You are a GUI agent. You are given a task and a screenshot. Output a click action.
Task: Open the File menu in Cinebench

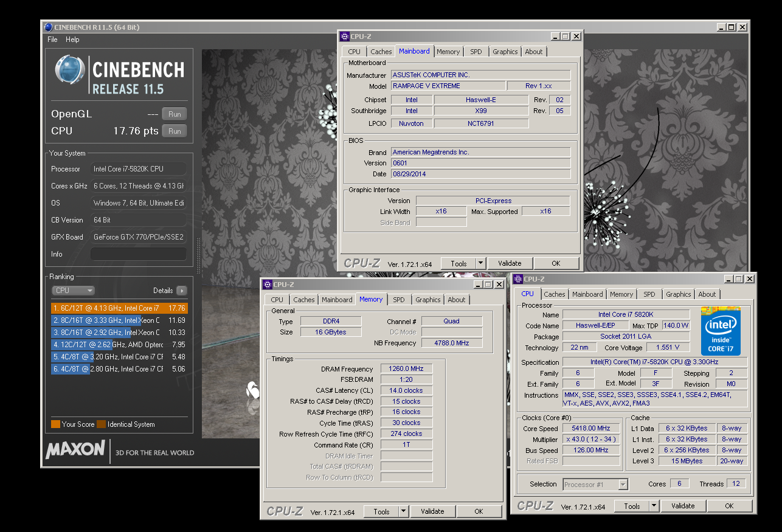pos(52,40)
